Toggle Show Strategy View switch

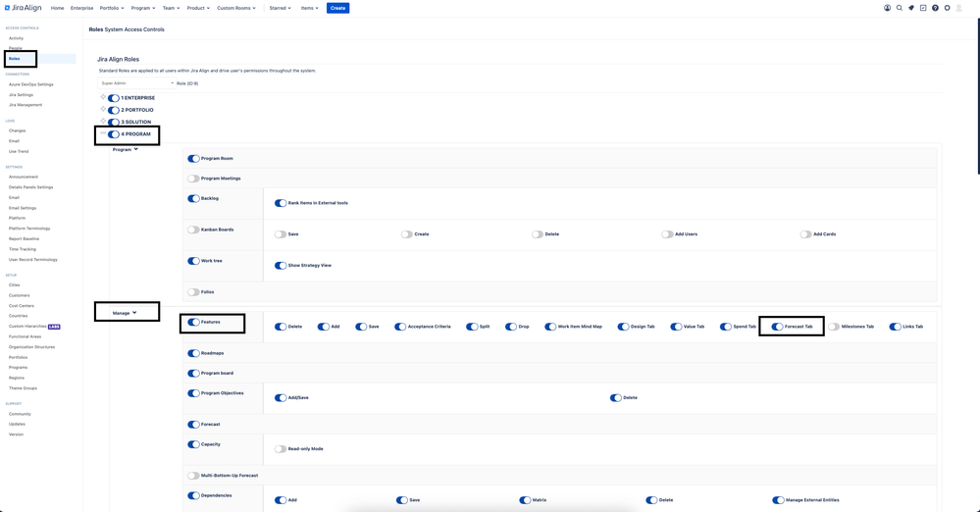[281, 266]
